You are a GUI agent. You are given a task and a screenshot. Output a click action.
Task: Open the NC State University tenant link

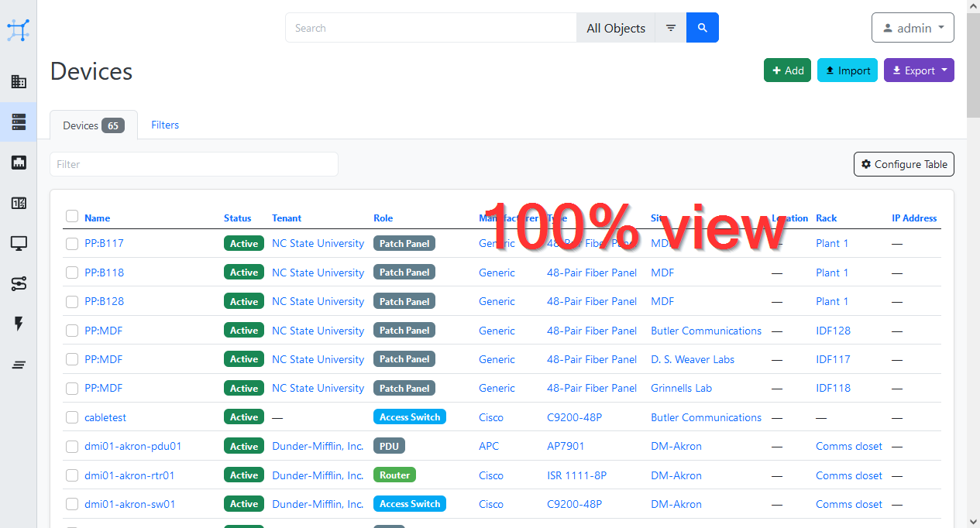pyautogui.click(x=318, y=243)
